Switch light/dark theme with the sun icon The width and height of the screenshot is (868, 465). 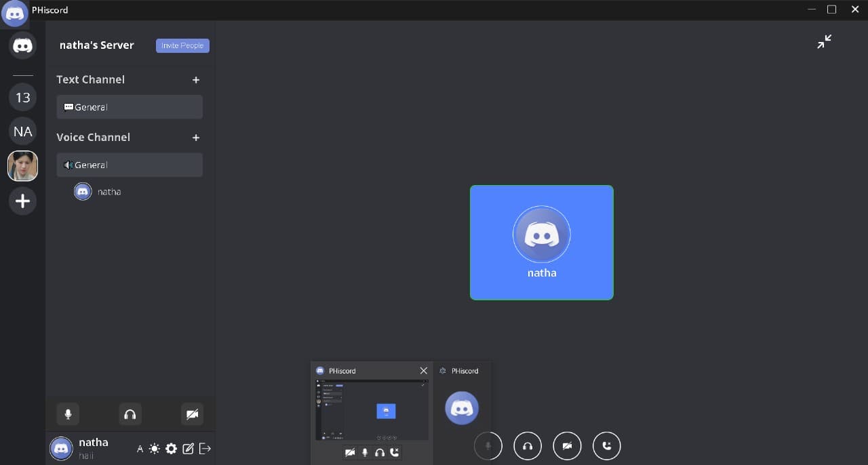[155, 449]
